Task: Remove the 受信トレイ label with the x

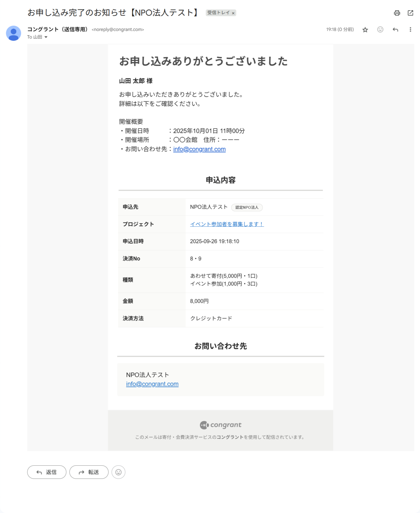Action: 233,13
